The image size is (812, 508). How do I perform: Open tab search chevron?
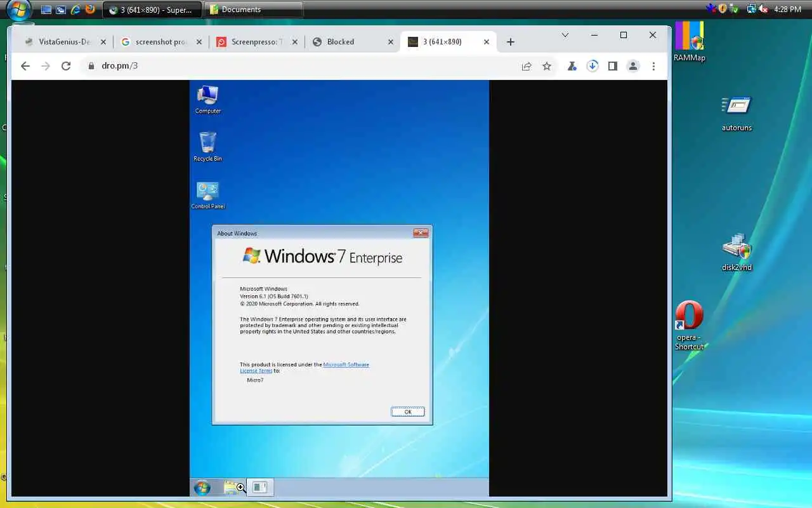click(x=565, y=35)
